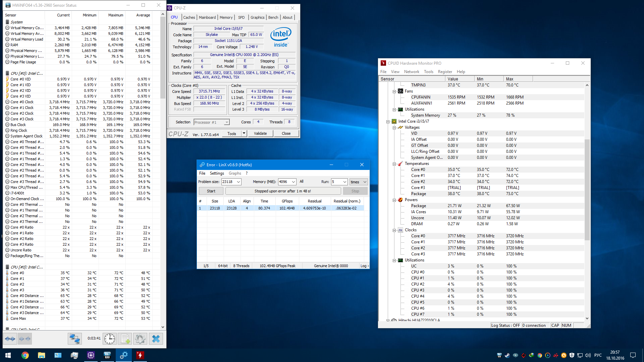The image size is (644, 362).
Task: Open the CPU-Z Tools dropdown arrow
Action: point(244,133)
